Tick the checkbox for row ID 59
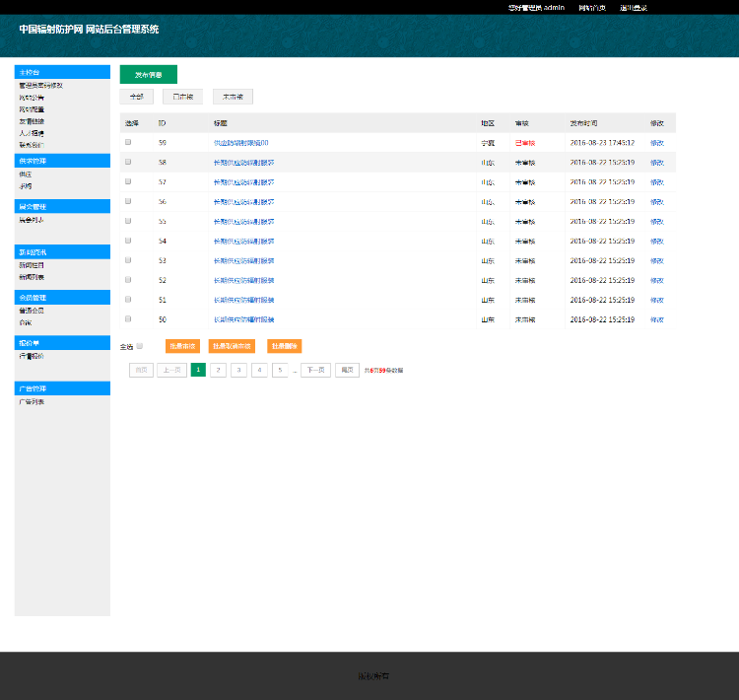This screenshot has width=739, height=700. tap(128, 142)
